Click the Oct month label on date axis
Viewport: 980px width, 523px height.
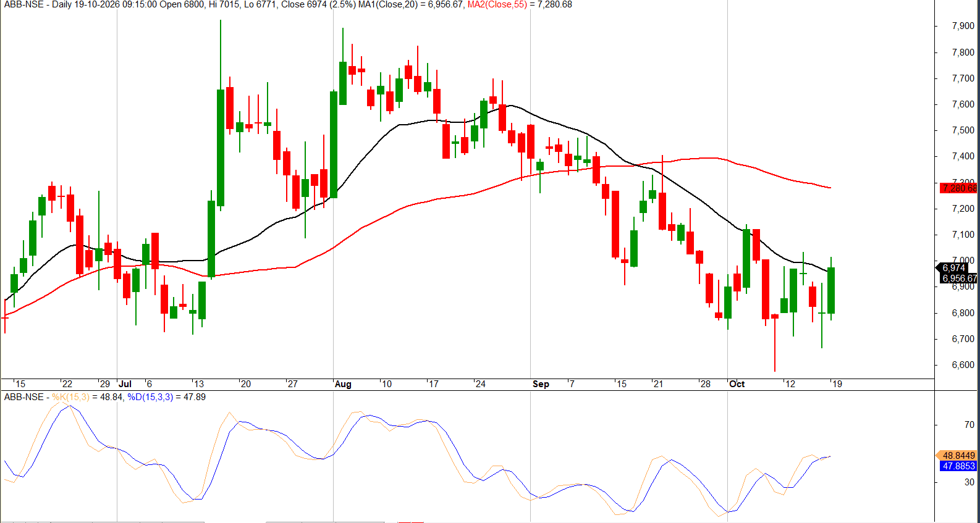tap(737, 384)
